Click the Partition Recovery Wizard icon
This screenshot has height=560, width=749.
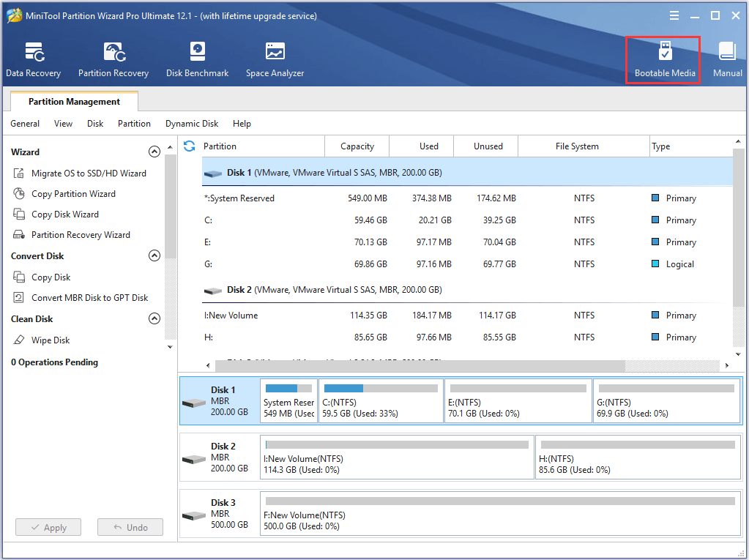pyautogui.click(x=18, y=235)
